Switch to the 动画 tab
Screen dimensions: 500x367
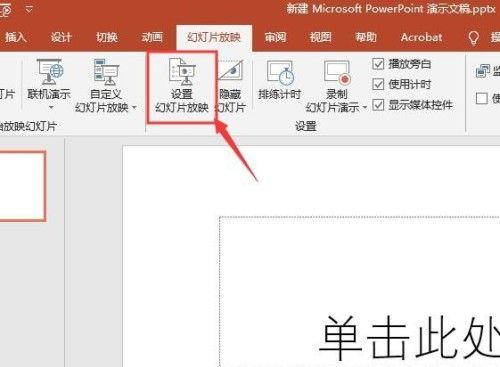pyautogui.click(x=152, y=37)
